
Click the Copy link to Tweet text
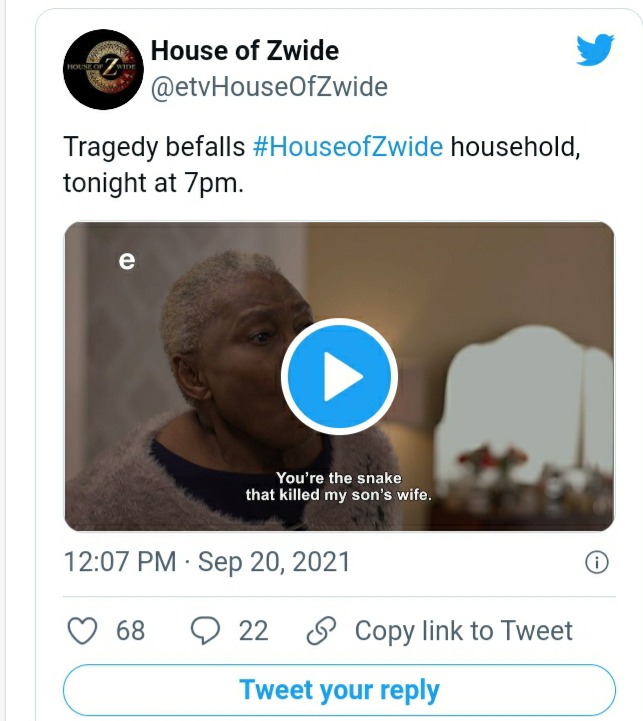click(464, 630)
